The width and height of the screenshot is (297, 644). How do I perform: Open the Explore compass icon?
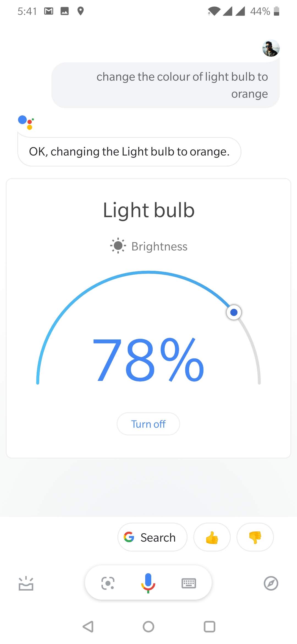(x=271, y=583)
